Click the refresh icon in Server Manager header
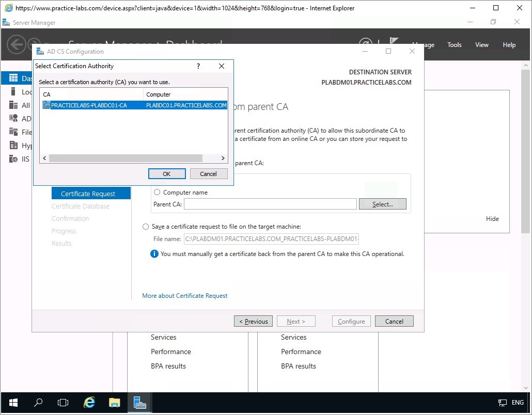 [366, 42]
